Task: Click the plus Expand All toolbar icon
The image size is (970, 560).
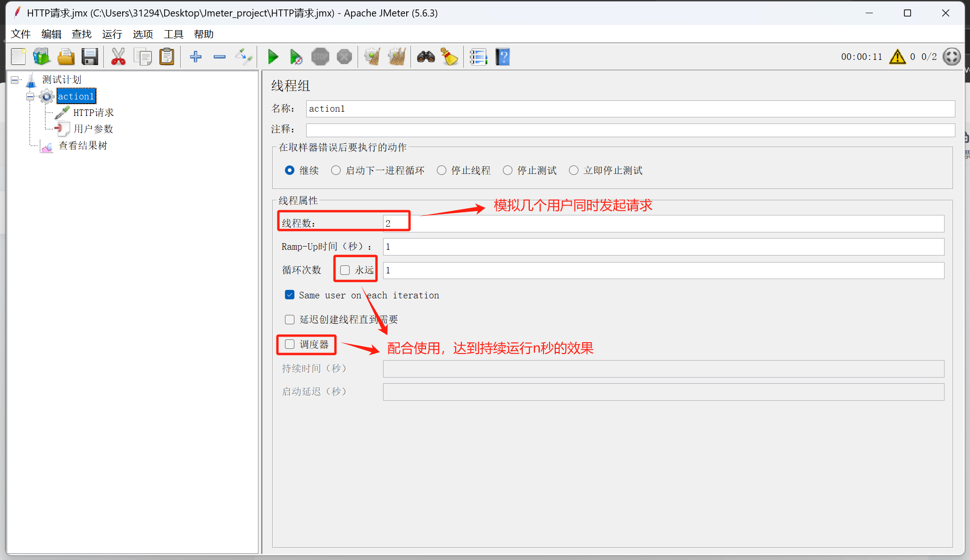Action: (x=195, y=57)
